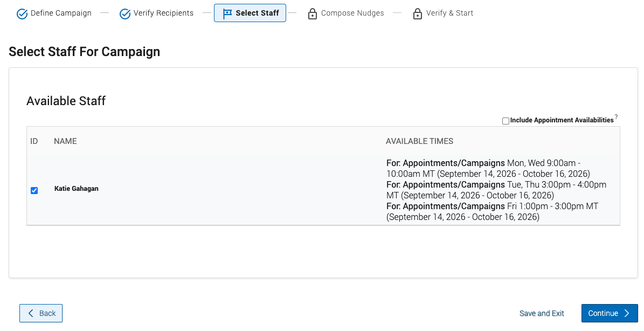Select the Compose Nudges step label
The width and height of the screenshot is (644, 331).
(352, 13)
